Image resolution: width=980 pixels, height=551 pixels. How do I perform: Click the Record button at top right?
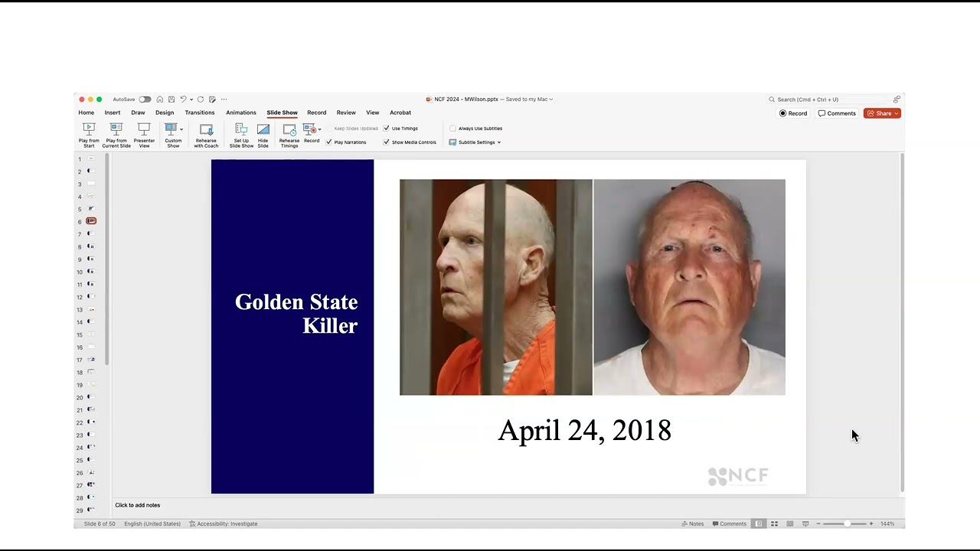point(793,113)
